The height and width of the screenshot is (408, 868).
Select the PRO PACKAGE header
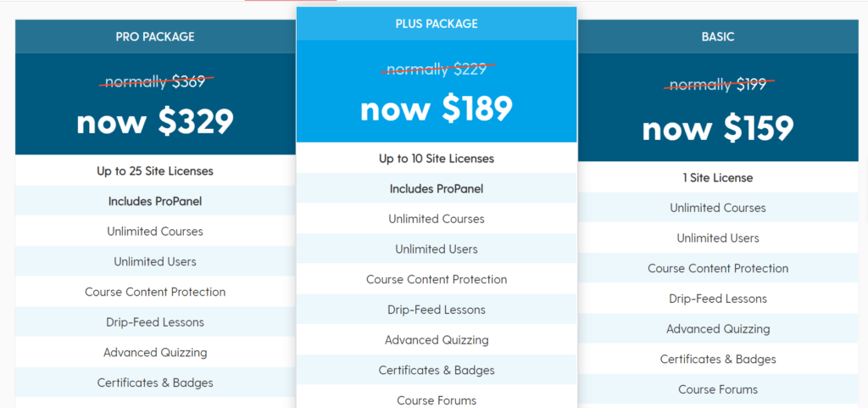155,36
